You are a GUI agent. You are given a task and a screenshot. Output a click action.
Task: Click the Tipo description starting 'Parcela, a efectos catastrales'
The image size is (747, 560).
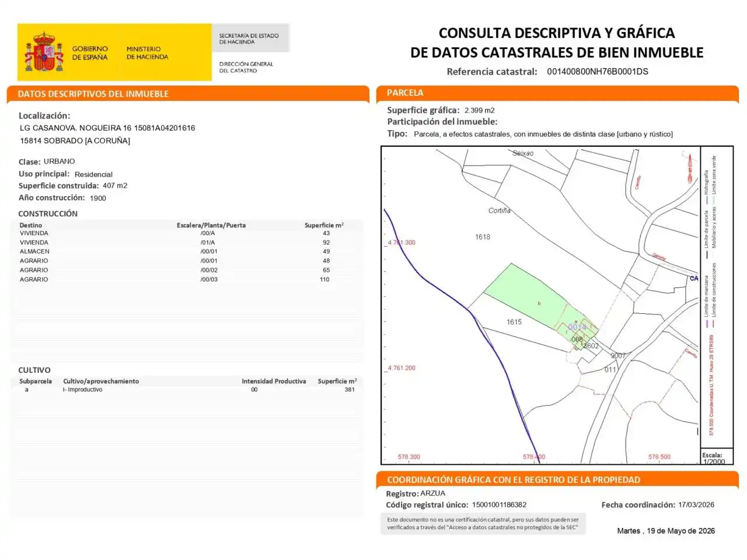(543, 134)
